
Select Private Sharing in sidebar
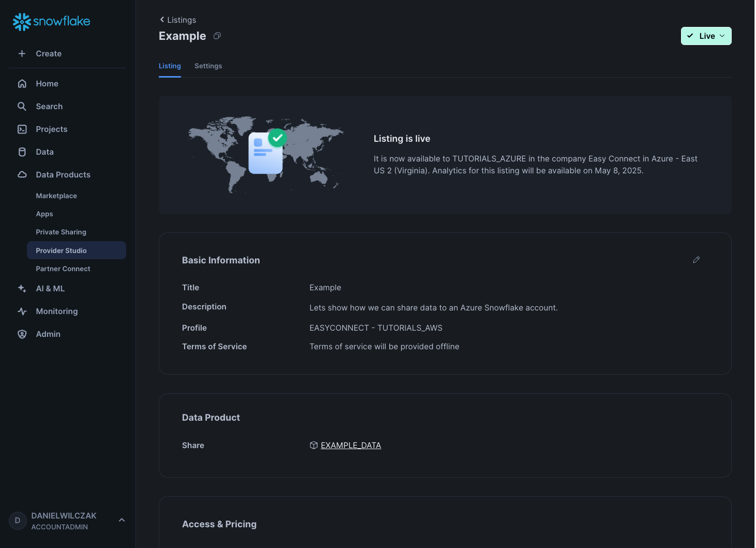coord(61,232)
